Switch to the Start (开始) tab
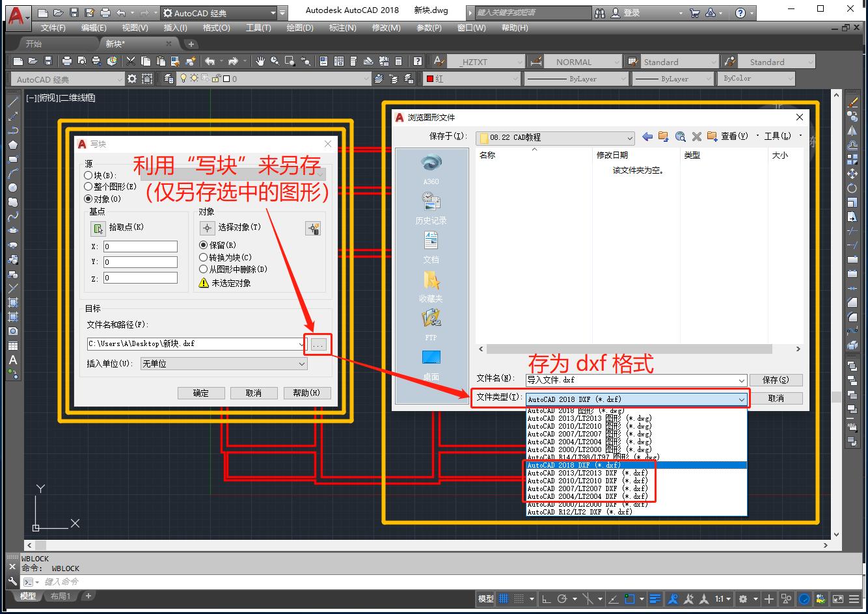The width and height of the screenshot is (868, 614). 34,44
